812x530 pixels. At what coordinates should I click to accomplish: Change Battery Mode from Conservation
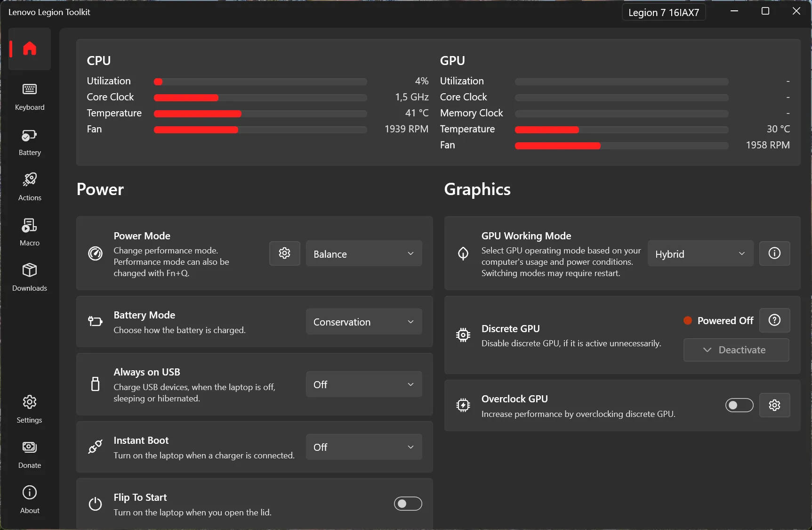tap(363, 321)
